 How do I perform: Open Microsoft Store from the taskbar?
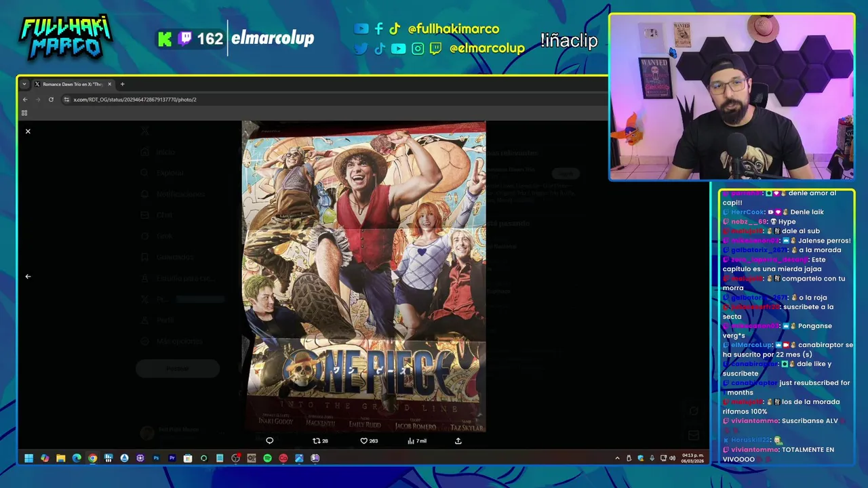click(x=188, y=458)
